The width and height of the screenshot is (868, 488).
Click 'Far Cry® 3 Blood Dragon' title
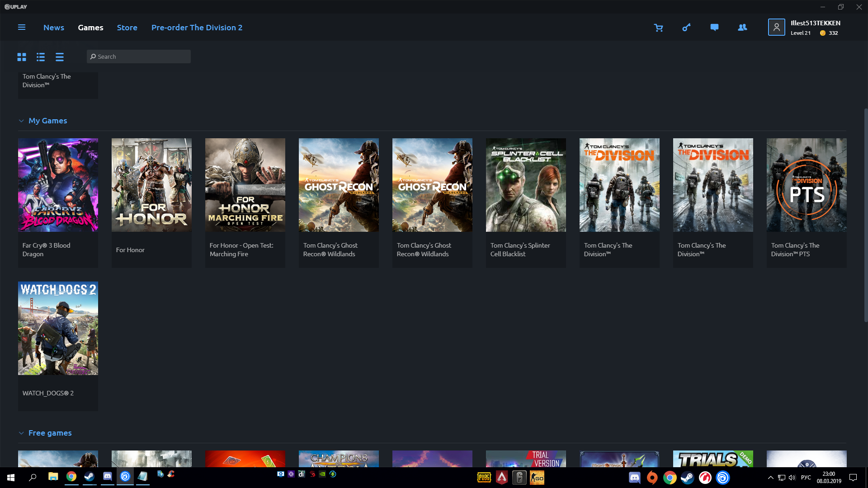46,250
